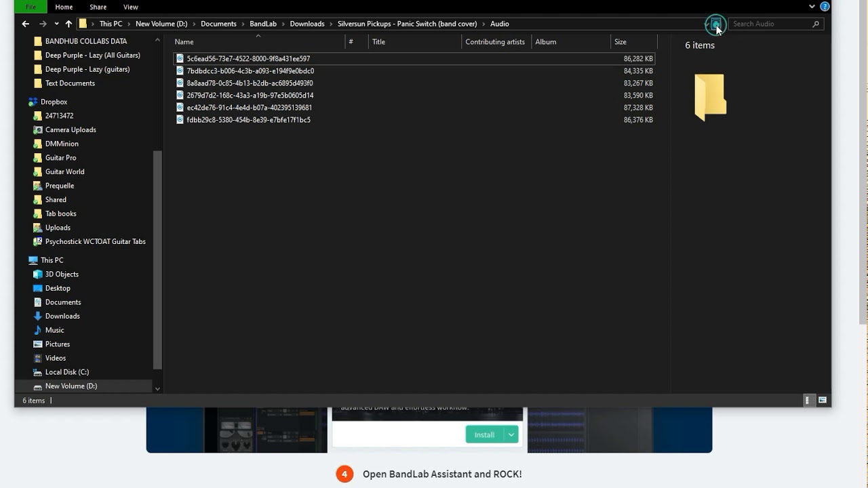Switch to Details view in status bar

click(x=807, y=401)
